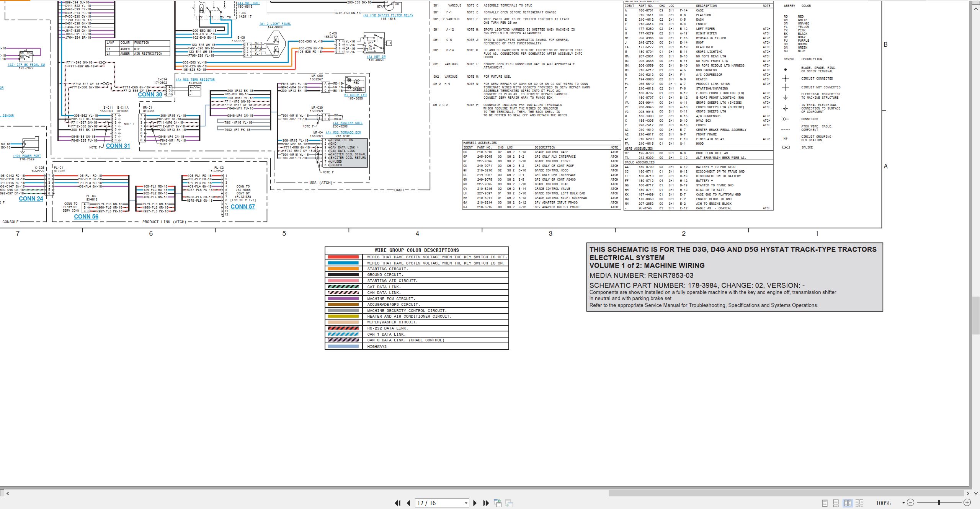Click the 'HIGHWAYS' legend row

pyautogui.click(x=416, y=346)
